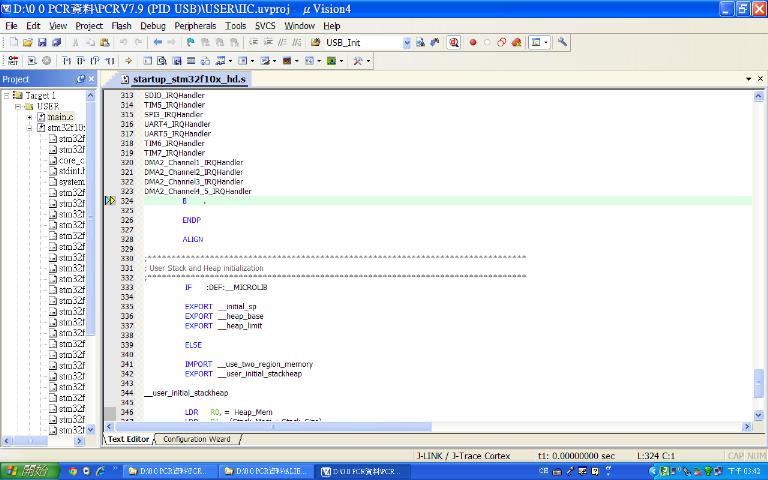Open the Toolbox dropdown arrow
768x480 pixels.
[368, 61]
